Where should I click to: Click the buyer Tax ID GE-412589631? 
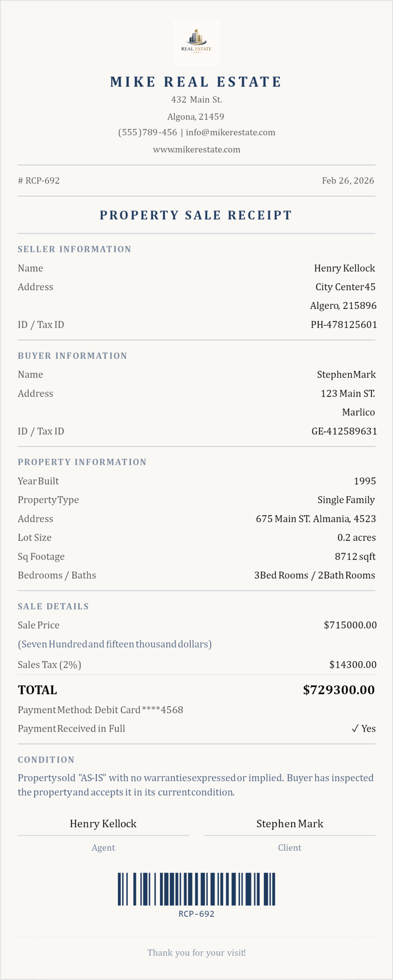tap(344, 431)
